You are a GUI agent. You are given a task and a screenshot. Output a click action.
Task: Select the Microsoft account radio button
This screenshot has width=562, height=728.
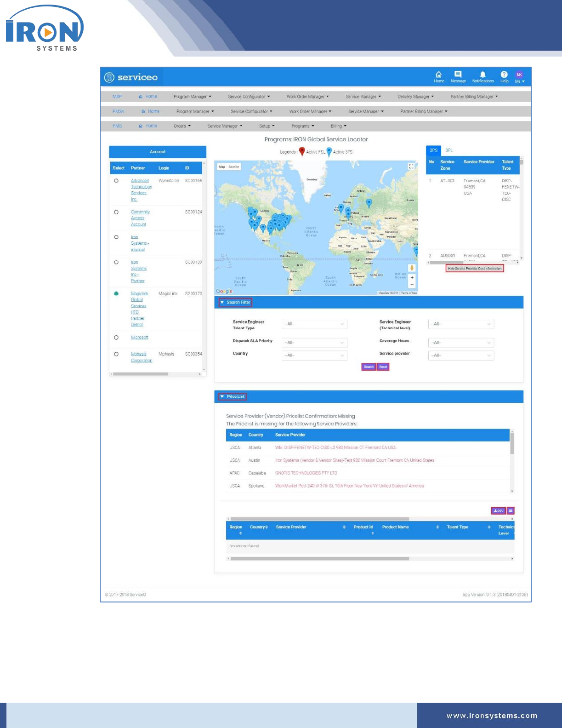pos(116,338)
